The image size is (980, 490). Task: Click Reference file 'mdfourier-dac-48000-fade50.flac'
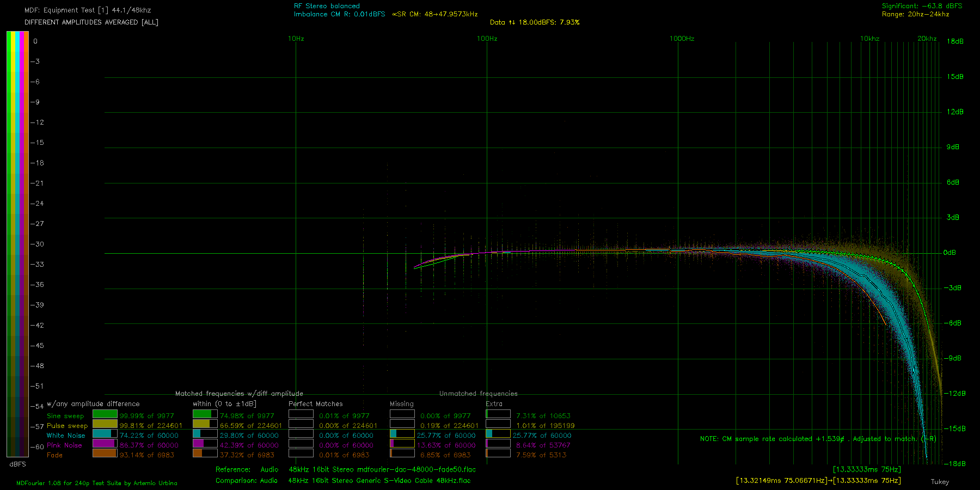click(416, 469)
